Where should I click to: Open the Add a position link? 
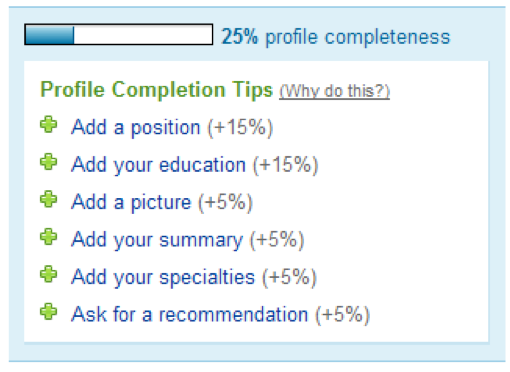click(136, 127)
